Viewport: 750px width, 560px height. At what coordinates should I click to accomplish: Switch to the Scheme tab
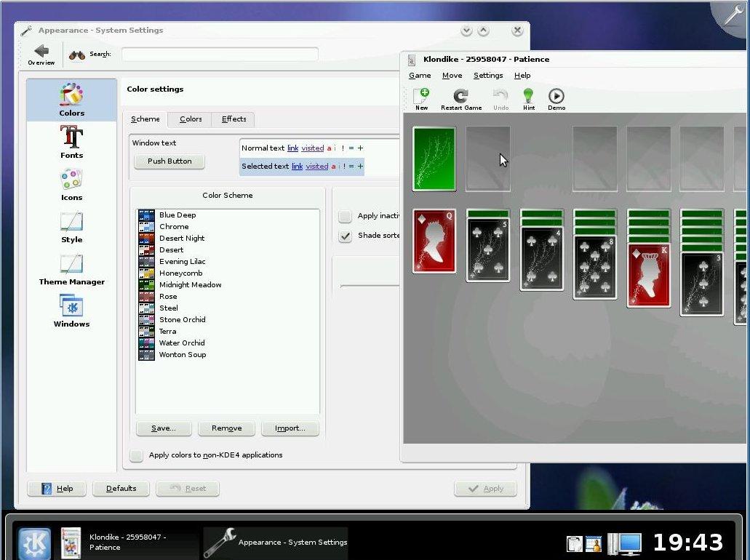click(x=145, y=119)
